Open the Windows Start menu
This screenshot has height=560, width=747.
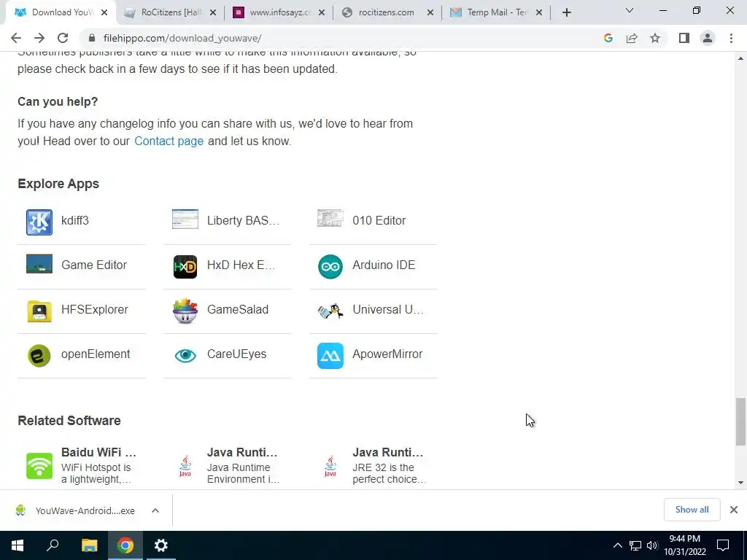click(18, 545)
